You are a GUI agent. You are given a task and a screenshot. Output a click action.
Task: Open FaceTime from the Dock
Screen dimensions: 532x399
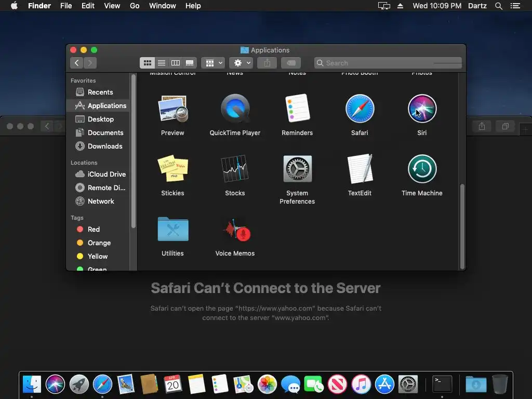click(x=314, y=384)
